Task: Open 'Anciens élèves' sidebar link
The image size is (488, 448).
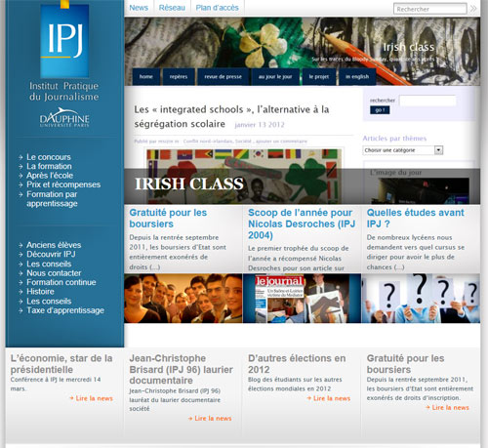Action: tap(54, 245)
